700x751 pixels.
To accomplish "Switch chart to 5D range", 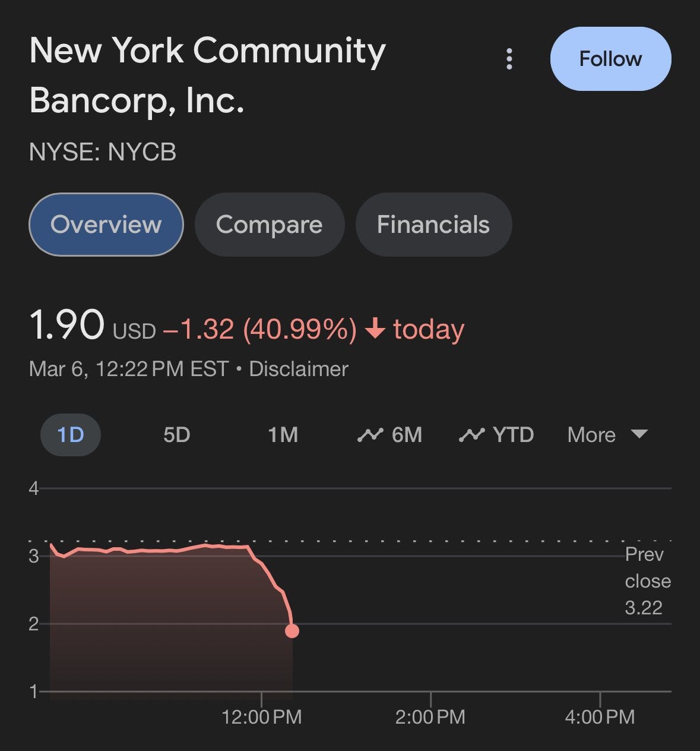I will coord(176,435).
